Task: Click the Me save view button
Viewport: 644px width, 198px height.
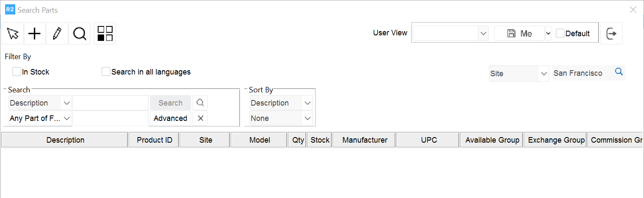Action: pyautogui.click(x=520, y=33)
